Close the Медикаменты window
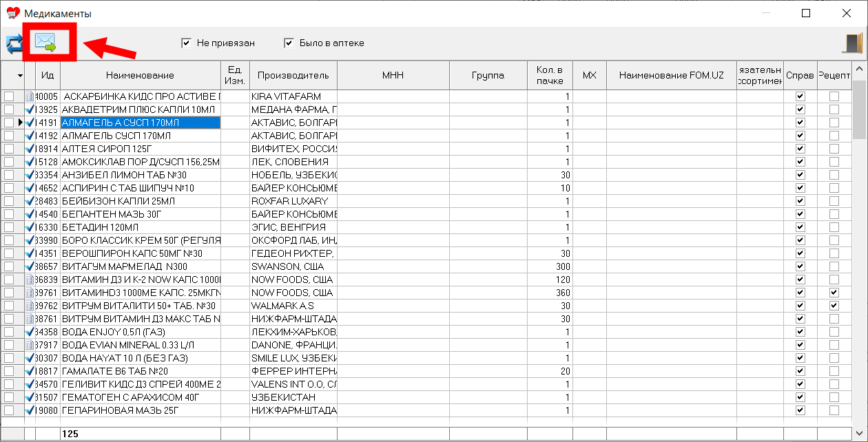The width and height of the screenshot is (868, 442). [x=847, y=13]
